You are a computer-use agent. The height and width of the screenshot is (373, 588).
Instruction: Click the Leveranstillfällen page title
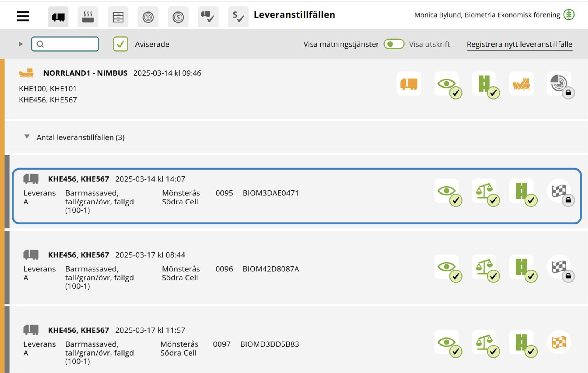tap(294, 15)
